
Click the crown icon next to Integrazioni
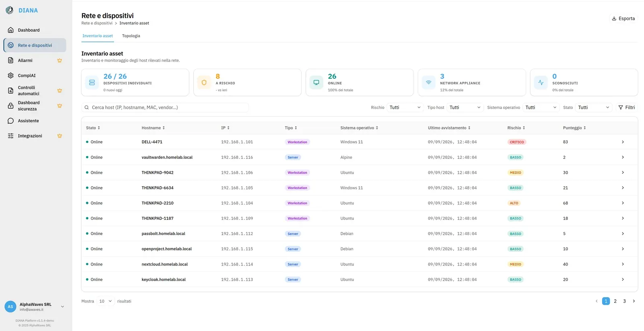click(60, 136)
